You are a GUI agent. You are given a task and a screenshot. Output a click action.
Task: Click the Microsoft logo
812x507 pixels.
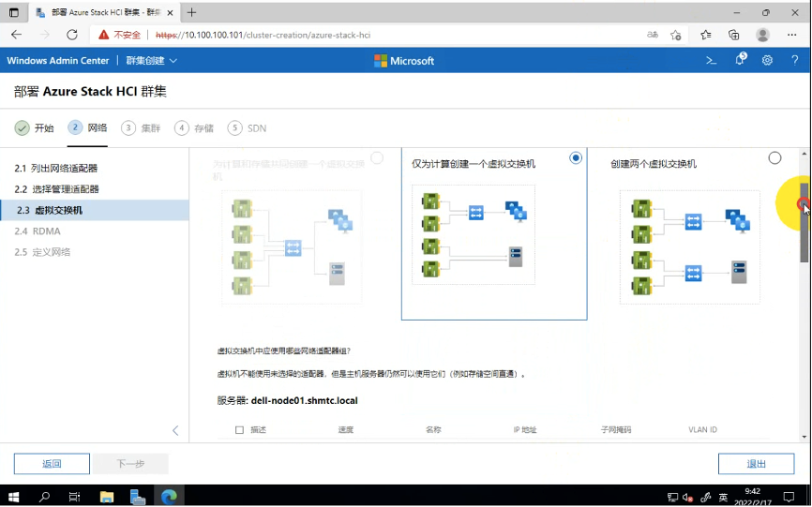tap(404, 61)
